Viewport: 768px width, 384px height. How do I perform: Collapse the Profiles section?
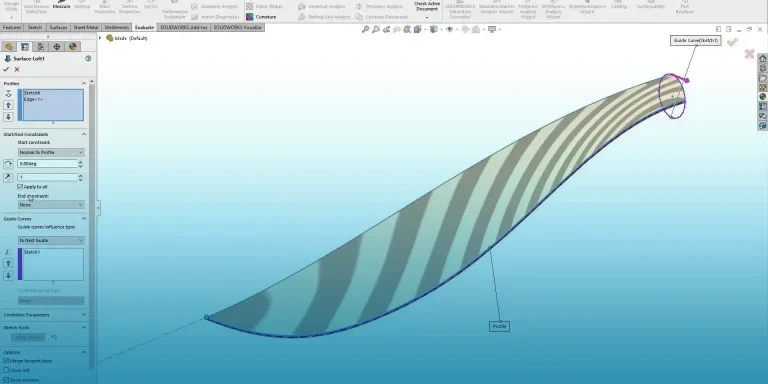(x=84, y=84)
